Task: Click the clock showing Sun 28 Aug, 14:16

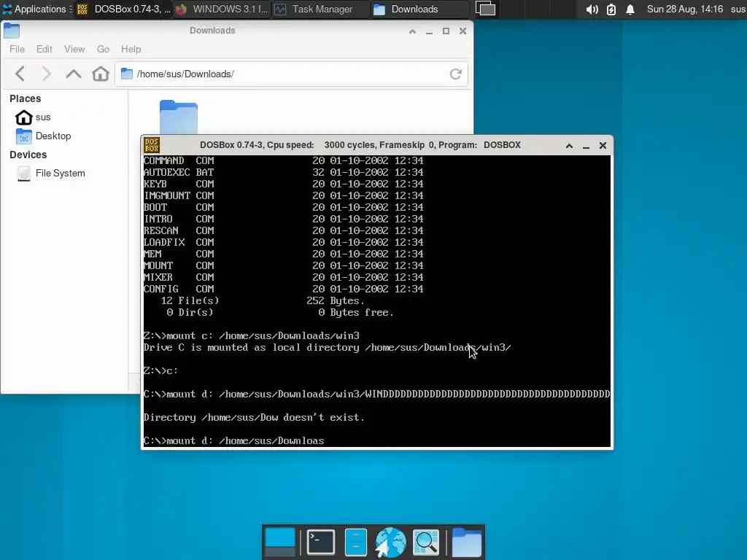Action: click(684, 9)
